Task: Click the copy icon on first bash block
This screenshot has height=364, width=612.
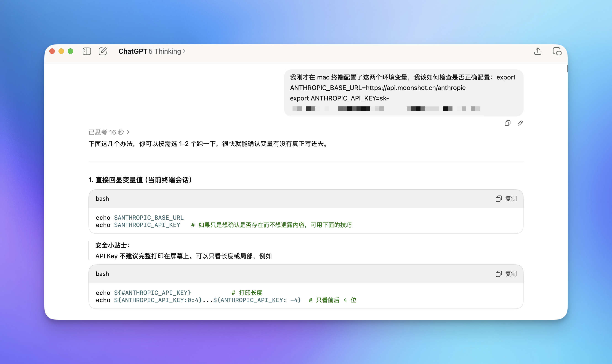Action: tap(499, 199)
